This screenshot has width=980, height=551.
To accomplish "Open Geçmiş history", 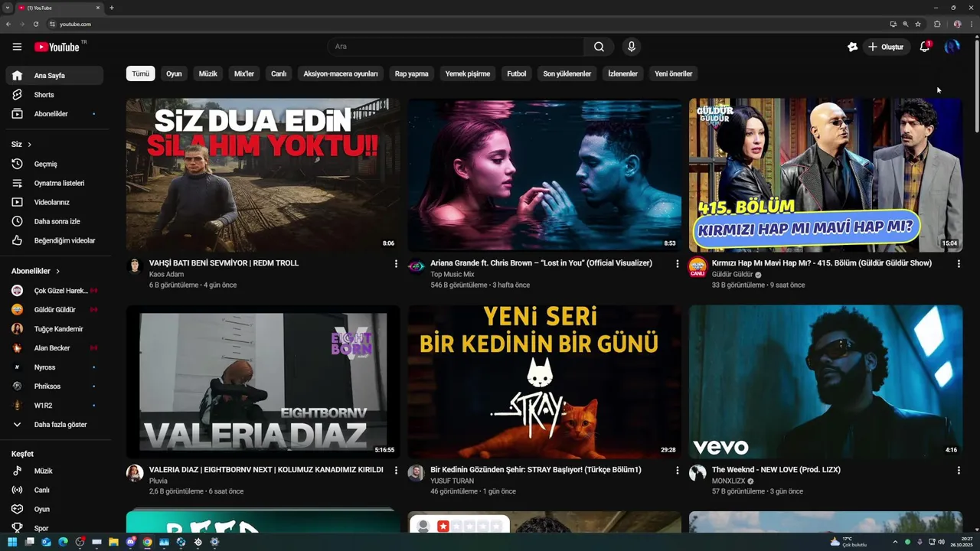I will pyautogui.click(x=54, y=164).
